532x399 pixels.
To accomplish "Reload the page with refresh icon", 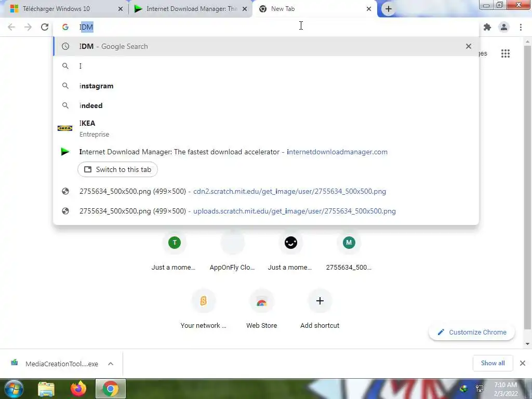I will pos(45,27).
